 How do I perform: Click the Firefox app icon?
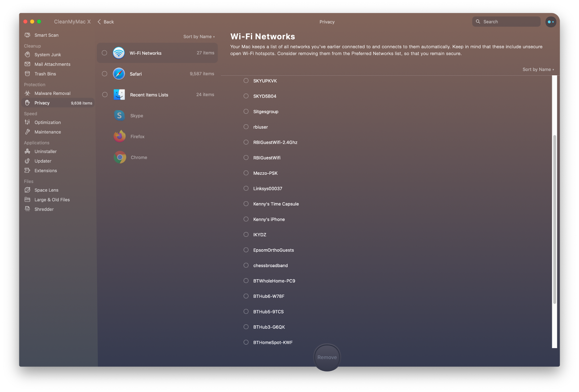click(x=120, y=136)
